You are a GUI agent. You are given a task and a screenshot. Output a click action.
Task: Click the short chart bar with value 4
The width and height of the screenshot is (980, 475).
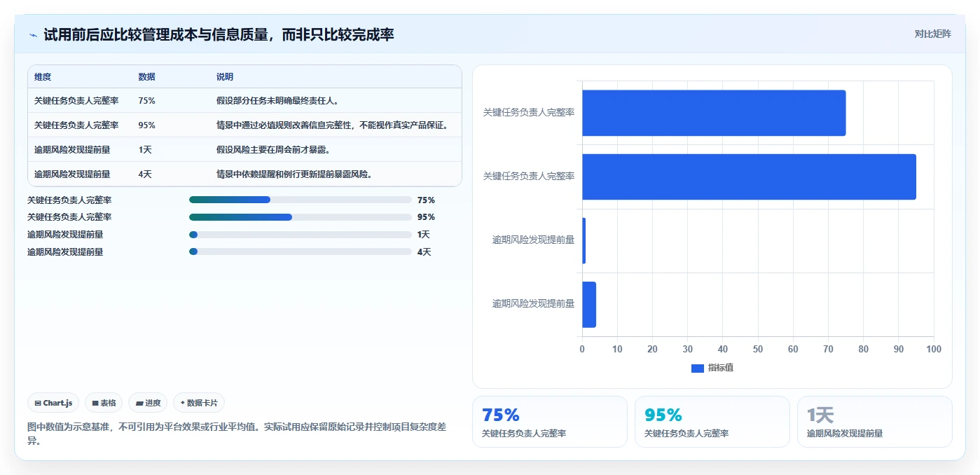click(589, 305)
